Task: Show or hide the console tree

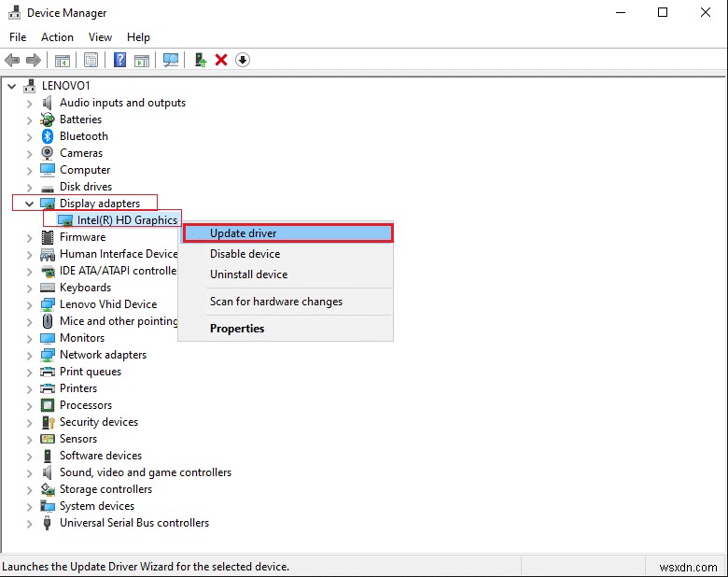Action: click(x=63, y=60)
